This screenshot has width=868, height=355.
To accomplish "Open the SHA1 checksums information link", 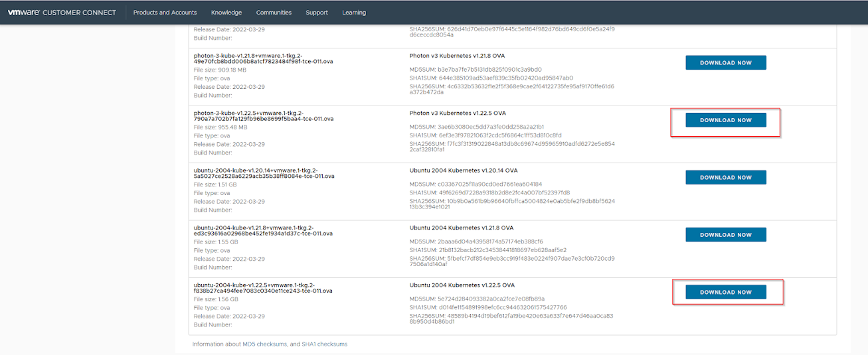I will point(324,344).
